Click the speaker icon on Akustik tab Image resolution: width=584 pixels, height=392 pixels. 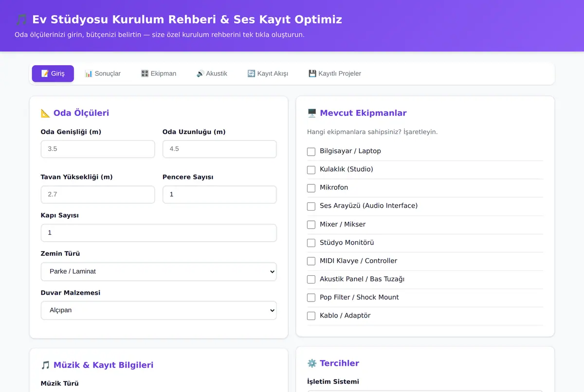click(201, 73)
